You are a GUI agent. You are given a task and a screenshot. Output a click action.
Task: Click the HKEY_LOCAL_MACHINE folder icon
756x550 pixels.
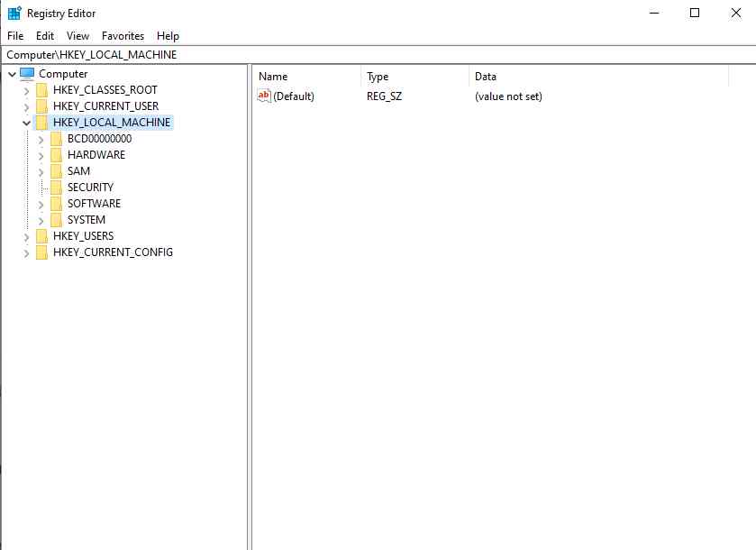point(42,123)
